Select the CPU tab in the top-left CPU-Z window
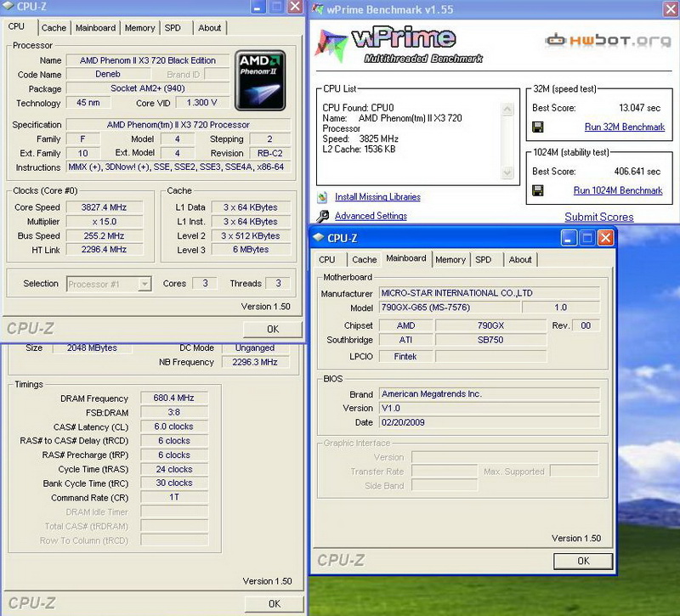 16,26
